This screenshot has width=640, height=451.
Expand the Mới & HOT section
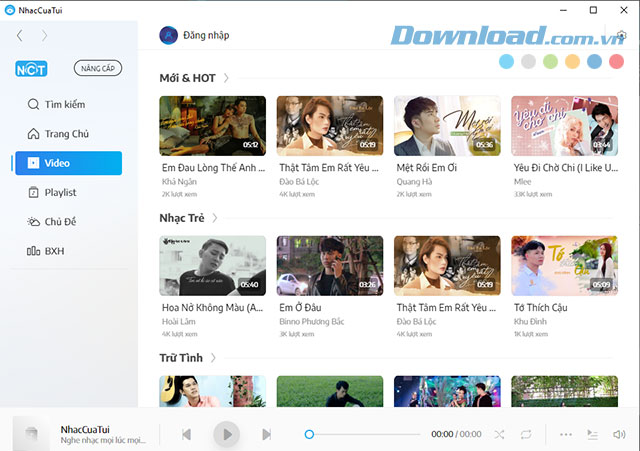[227, 78]
